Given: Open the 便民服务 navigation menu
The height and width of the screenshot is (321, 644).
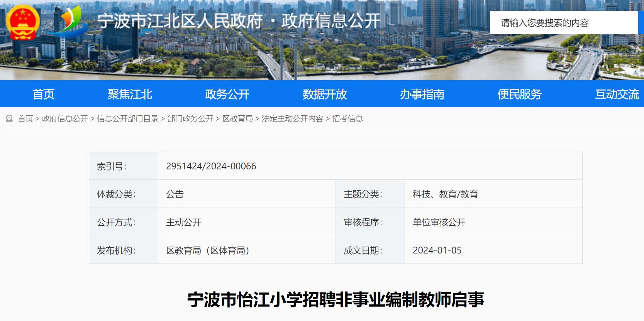Looking at the screenshot, I should (519, 94).
